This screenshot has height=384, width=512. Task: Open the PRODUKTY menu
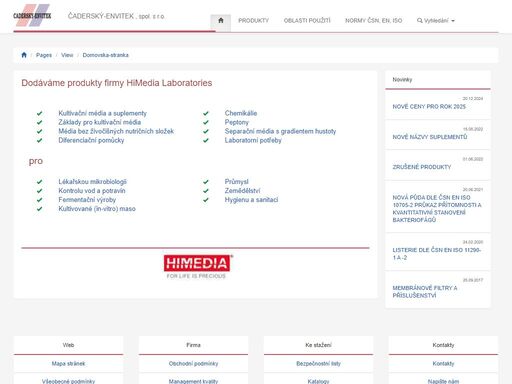tap(253, 21)
